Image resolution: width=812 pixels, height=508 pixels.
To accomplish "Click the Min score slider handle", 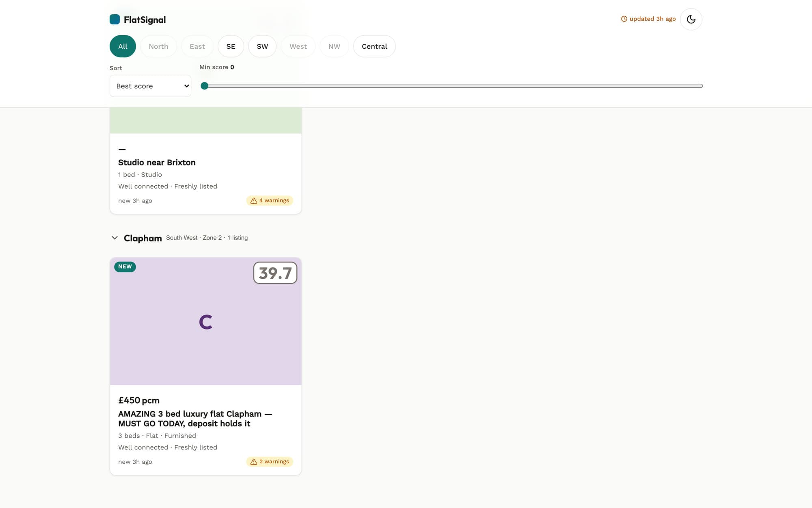I will tap(205, 86).
